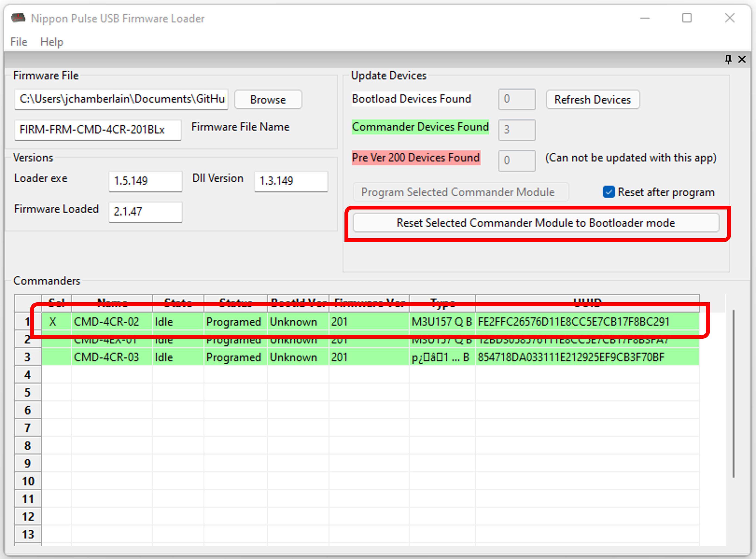Click the FIRM-FRM-CMD-4CR-201BLx file name field
Screen dimensions: 756x559
pyautogui.click(x=98, y=130)
